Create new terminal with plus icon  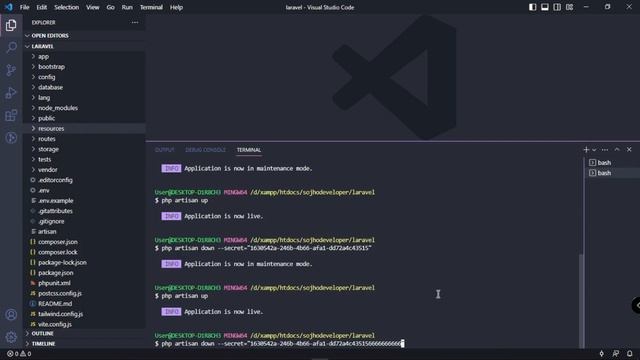pos(586,150)
